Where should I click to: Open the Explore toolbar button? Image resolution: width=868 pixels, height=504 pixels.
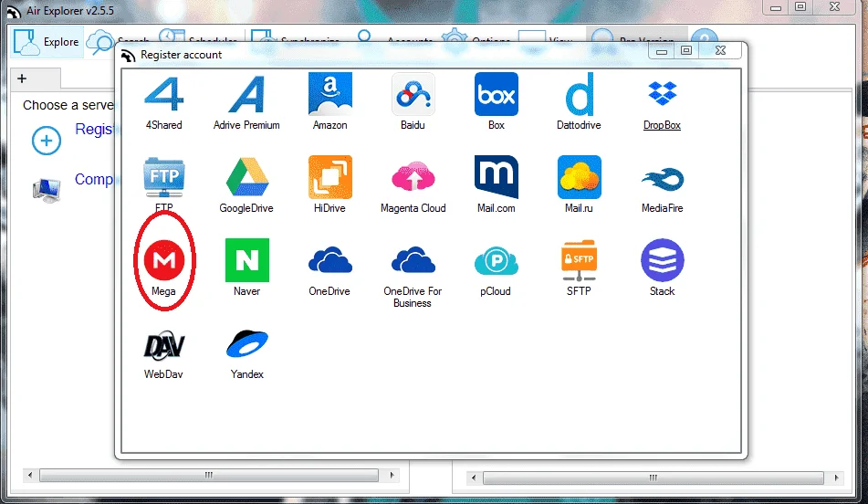(47, 42)
